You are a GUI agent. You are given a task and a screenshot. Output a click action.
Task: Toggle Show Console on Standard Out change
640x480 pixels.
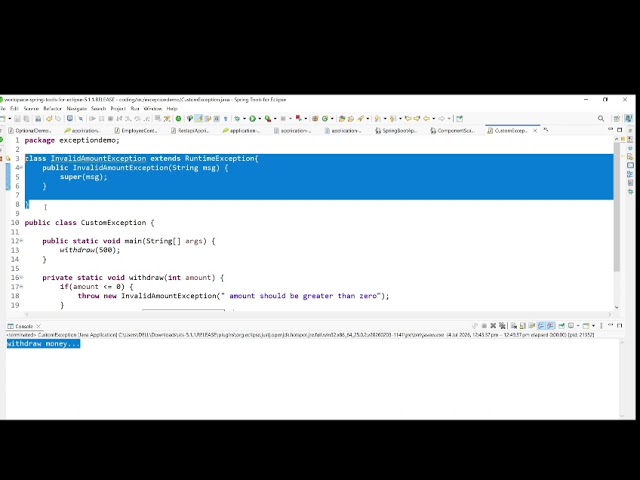(x=541, y=325)
